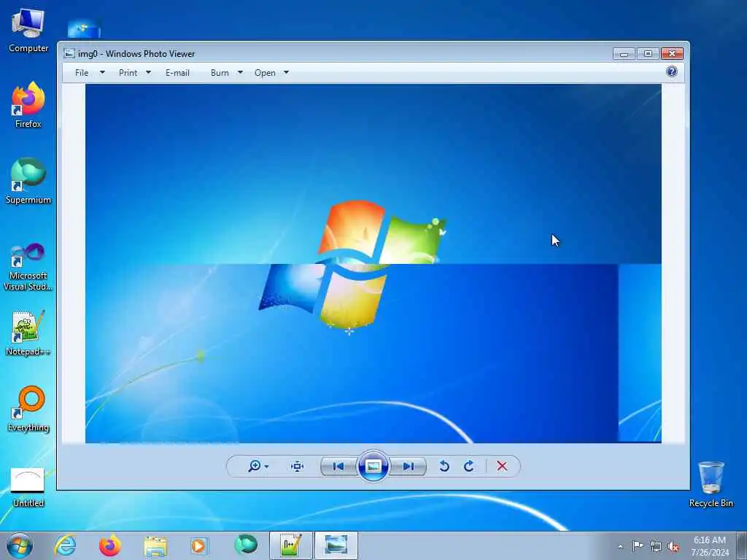Viewport: 747px width, 560px height.
Task: Click the img0 title bar icon
Action: pyautogui.click(x=69, y=53)
